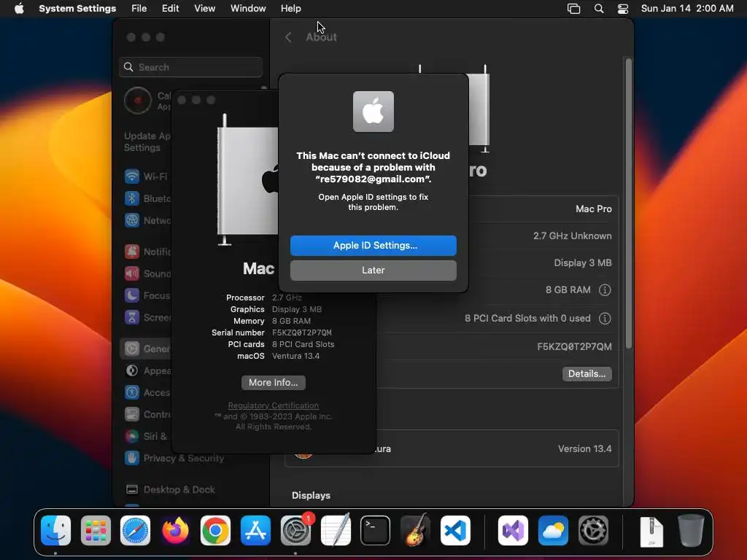
Task: Click Version 13.4 in macOS section
Action: 584,448
